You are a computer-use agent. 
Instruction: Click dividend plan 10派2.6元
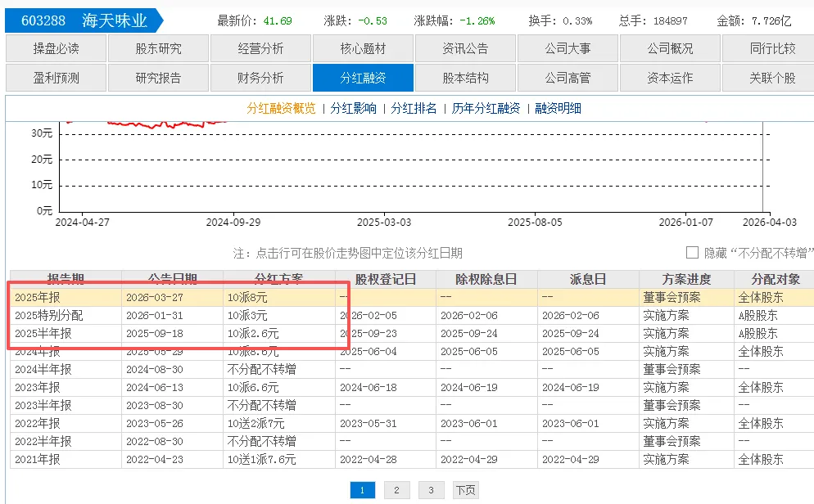click(253, 333)
